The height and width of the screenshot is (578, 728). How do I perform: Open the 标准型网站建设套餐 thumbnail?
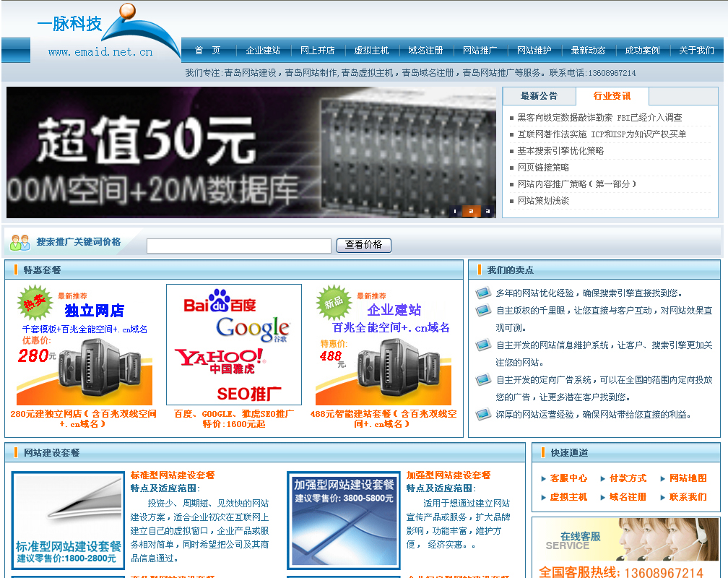pyautogui.click(x=68, y=520)
